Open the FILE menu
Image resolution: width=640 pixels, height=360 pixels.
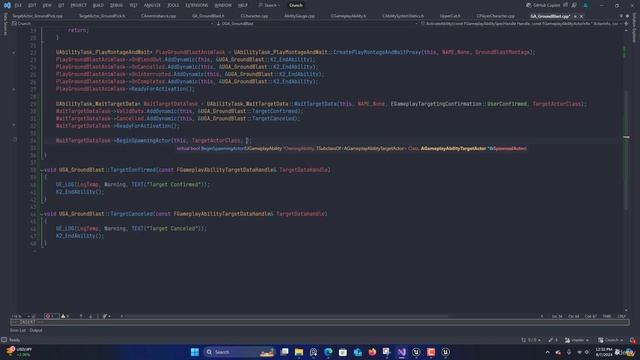coord(18,5)
